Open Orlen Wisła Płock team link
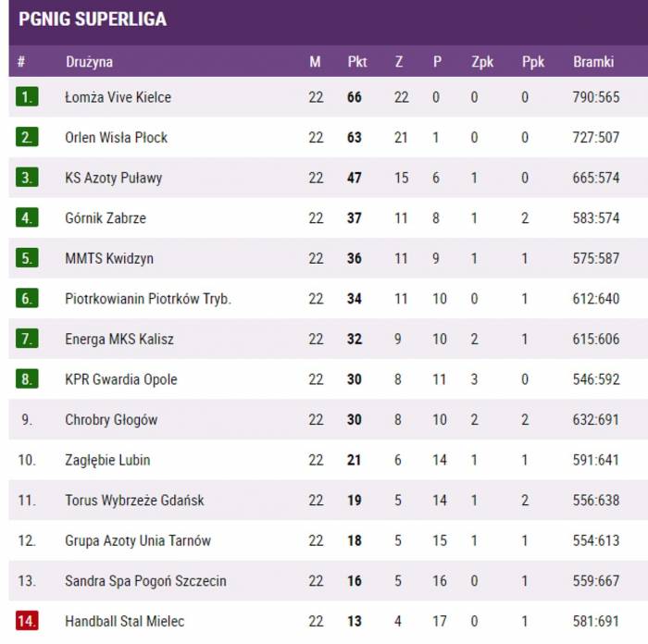The image size is (648, 644). [x=116, y=137]
